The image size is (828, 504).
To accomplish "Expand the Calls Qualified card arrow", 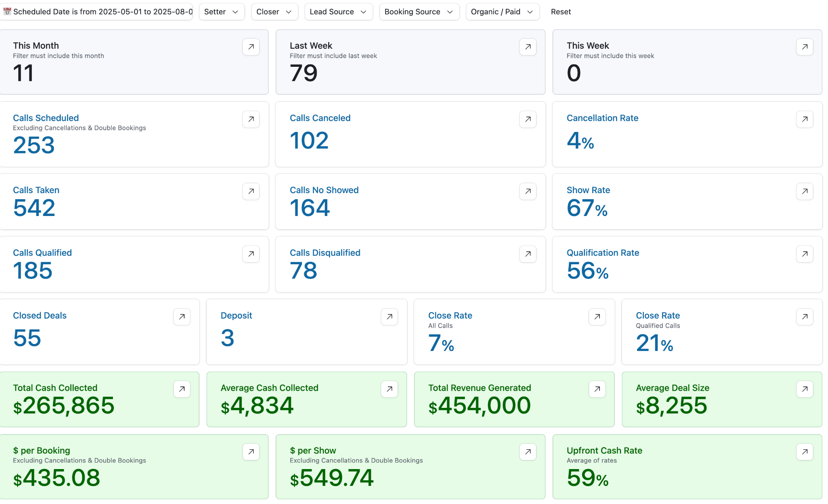I will (251, 254).
